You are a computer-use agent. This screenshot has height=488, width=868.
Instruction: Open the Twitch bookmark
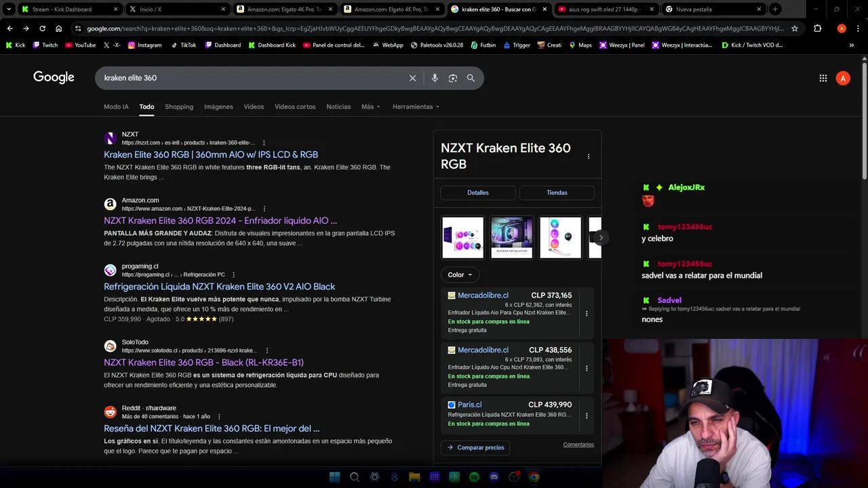point(45,45)
